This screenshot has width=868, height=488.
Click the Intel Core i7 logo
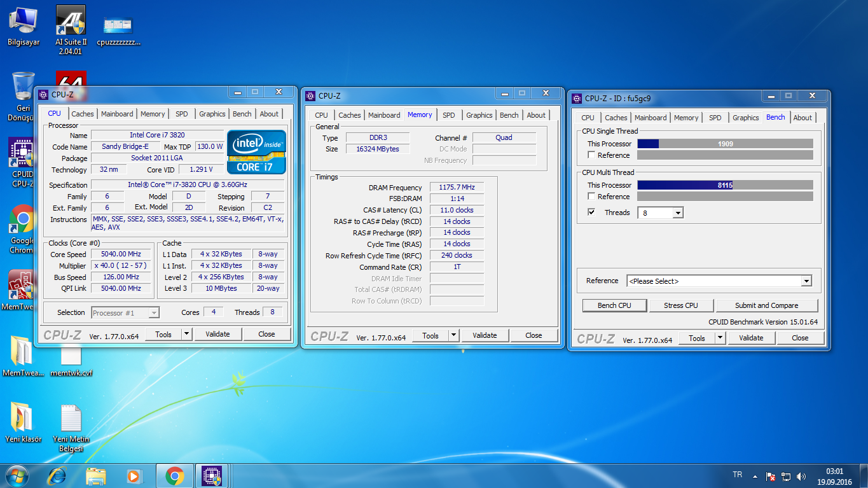pyautogui.click(x=256, y=152)
